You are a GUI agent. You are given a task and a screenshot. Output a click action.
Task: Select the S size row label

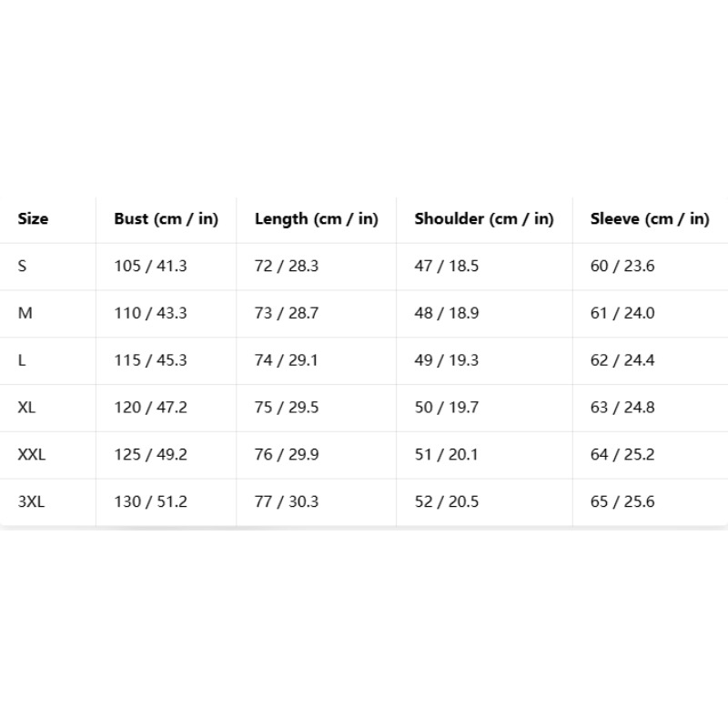click(22, 266)
